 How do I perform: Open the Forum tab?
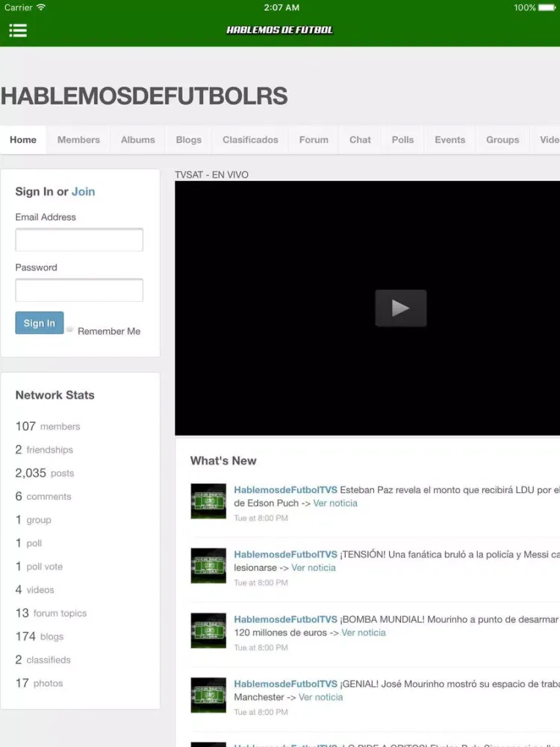[314, 140]
